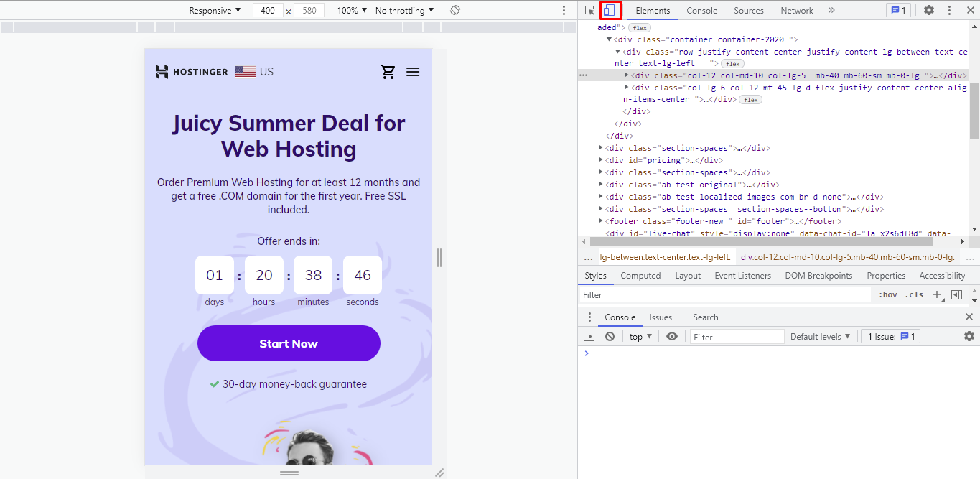The height and width of the screenshot is (479, 980).
Task: Expand the div id="pricing" node
Action: click(x=601, y=160)
